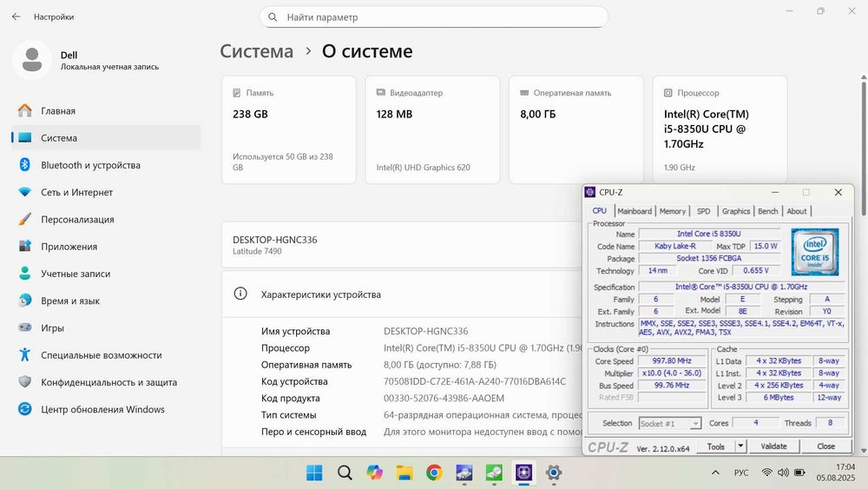Open Сеть и Интернет settings
868x489 pixels.
point(105,192)
